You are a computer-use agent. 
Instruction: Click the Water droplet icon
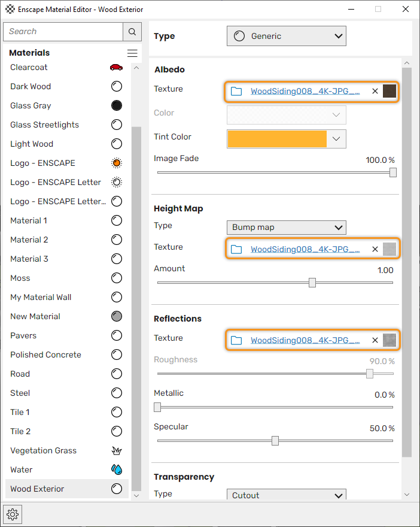(x=117, y=470)
